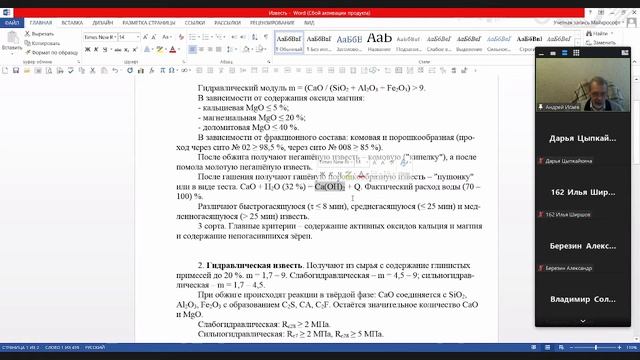Switch to the РАЗМЕТКА СТРАНИЦЫ ribbon tab
Screen dimensions: 640x360
149,23
